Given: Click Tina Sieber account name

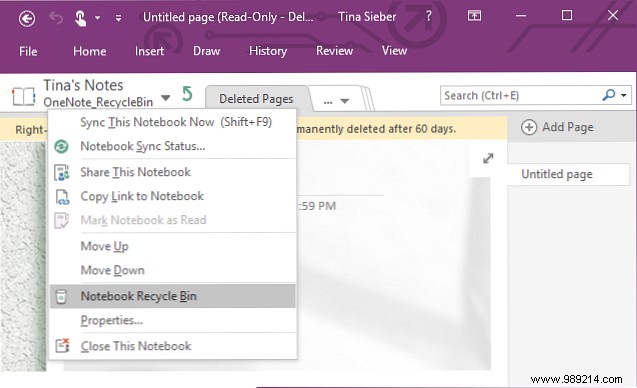Looking at the screenshot, I should click(x=367, y=17).
